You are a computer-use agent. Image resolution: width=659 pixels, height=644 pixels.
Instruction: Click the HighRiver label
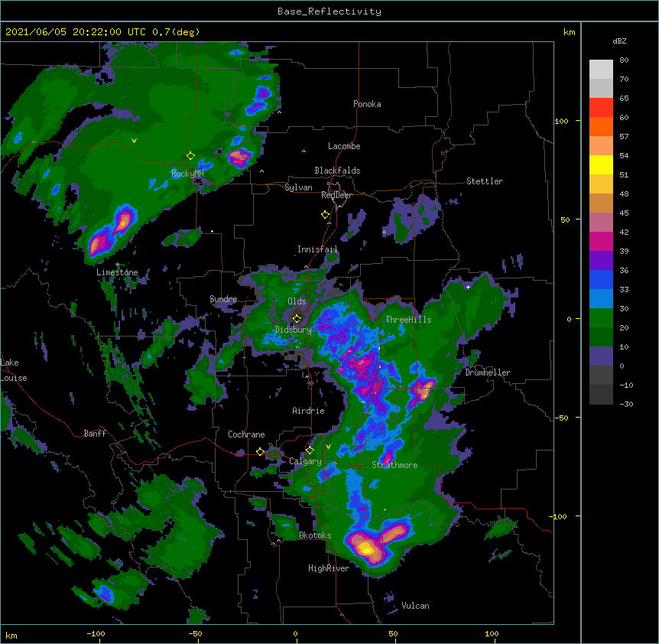(x=329, y=568)
